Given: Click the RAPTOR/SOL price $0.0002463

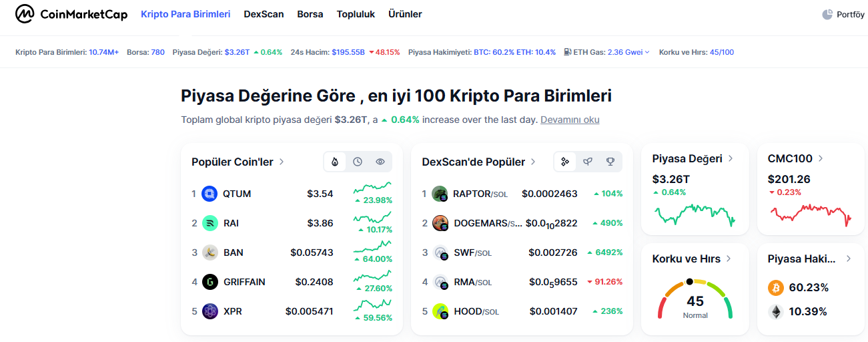Looking at the screenshot, I should 550,194.
